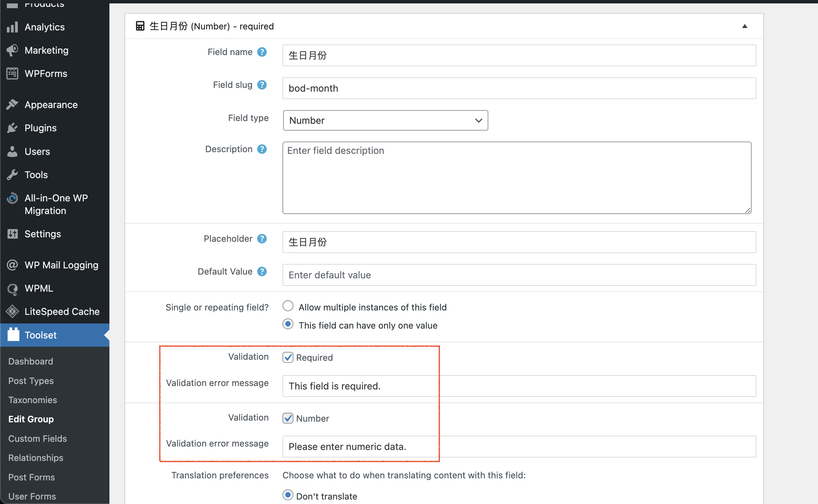Open the WPML menu

(55, 288)
